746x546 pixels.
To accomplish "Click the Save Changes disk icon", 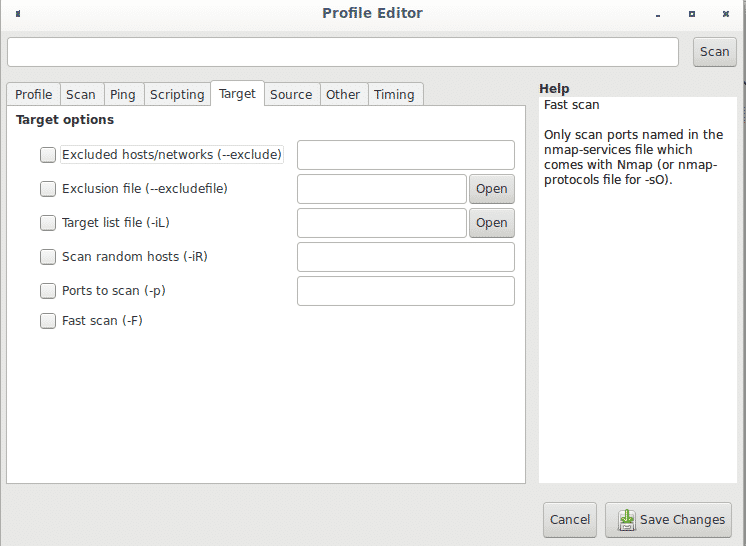I will coord(627,520).
